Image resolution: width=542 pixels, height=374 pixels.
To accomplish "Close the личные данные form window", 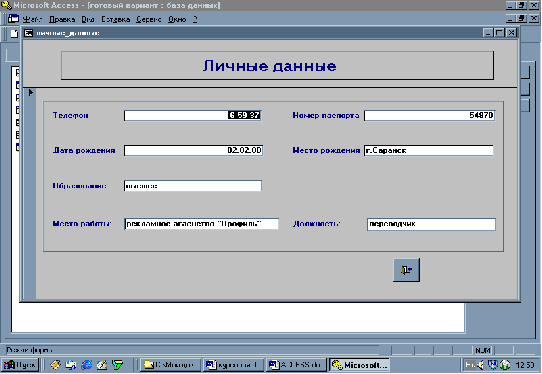I will 512,33.
